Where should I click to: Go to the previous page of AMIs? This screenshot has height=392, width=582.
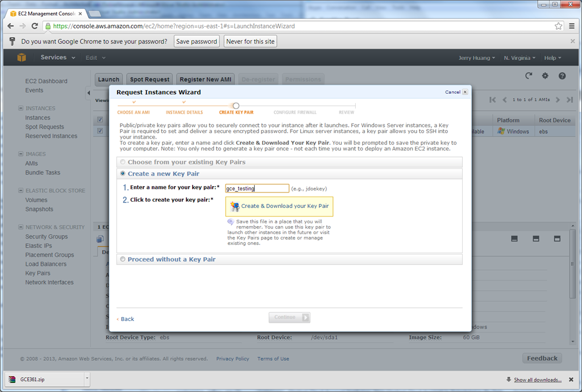pos(505,99)
